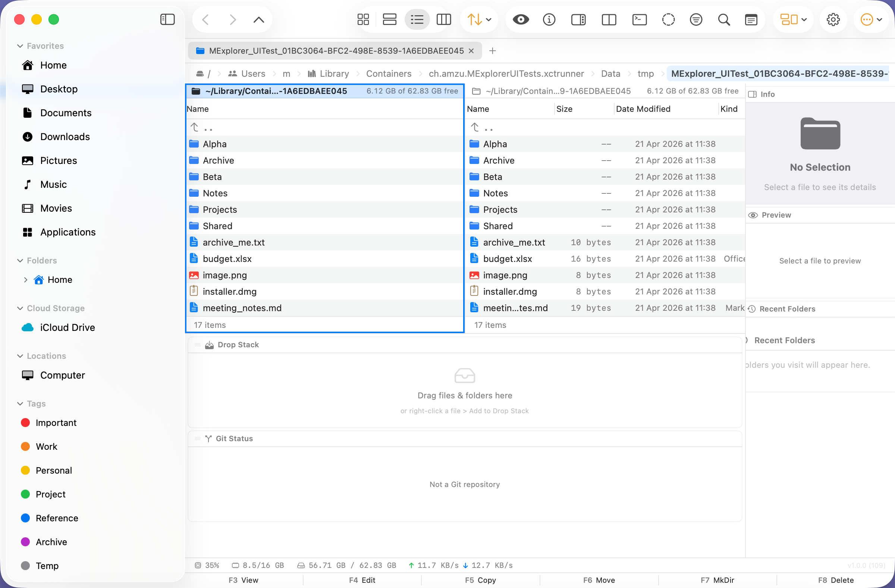Image resolution: width=895 pixels, height=588 pixels.
Task: Open search with magnifier icon
Action: click(x=724, y=19)
